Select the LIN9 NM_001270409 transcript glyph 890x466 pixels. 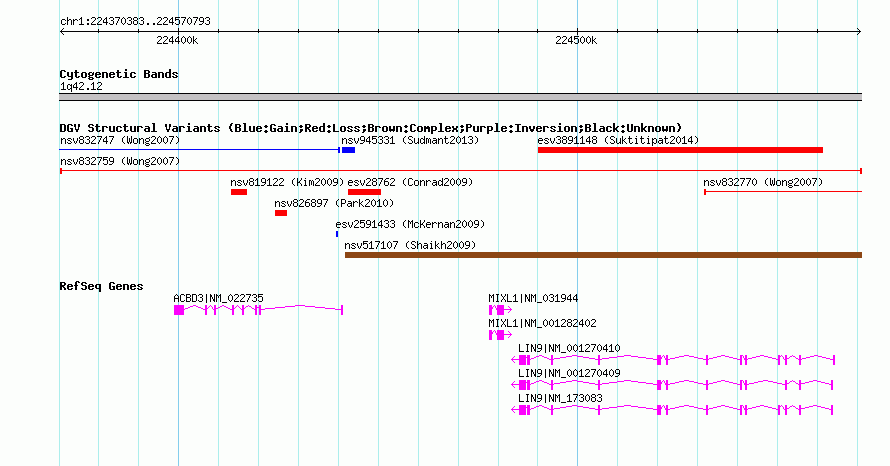(672, 385)
